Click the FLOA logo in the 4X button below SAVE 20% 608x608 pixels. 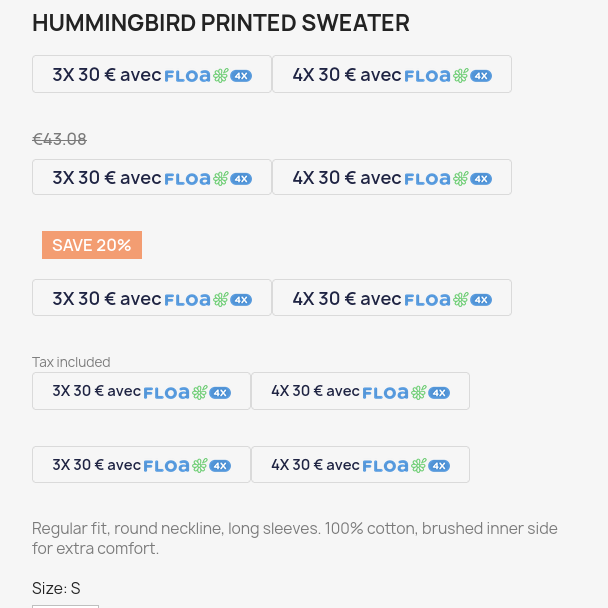pos(427,299)
